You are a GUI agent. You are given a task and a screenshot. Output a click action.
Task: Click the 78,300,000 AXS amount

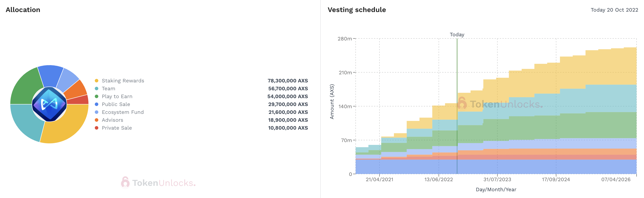click(x=287, y=81)
